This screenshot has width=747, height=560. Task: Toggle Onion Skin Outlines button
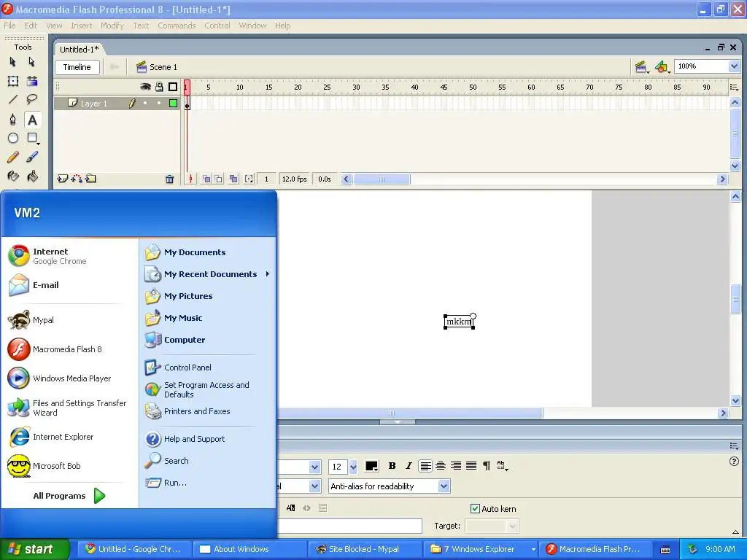pyautogui.click(x=218, y=179)
